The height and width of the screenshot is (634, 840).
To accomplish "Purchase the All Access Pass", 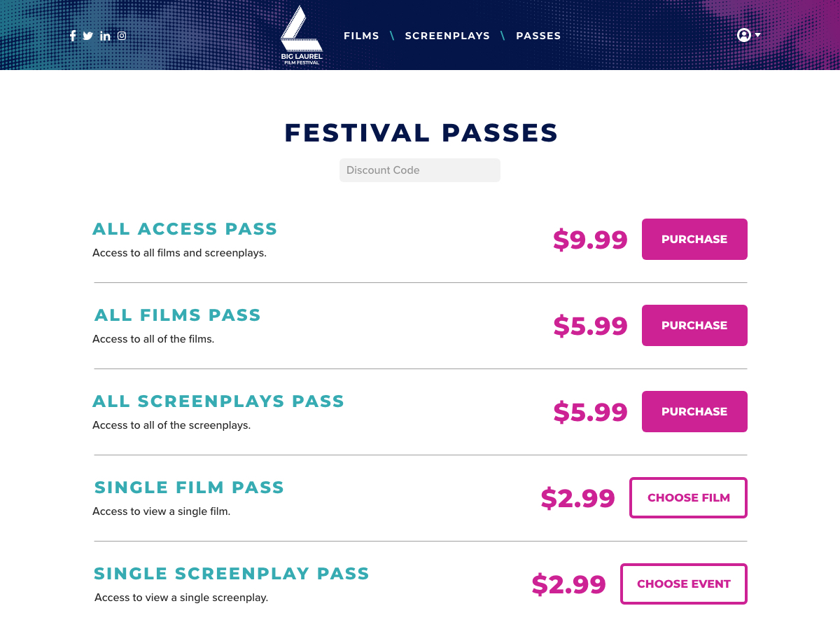I will (694, 239).
